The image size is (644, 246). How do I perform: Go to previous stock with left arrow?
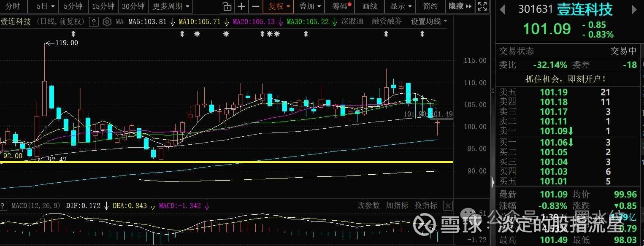coord(502,10)
